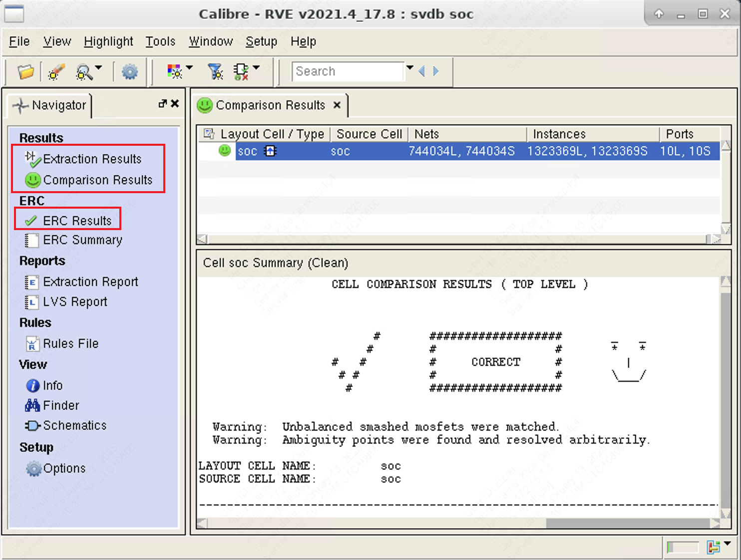Screen dimensions: 741x560
Task: Click the summary panel horizontal scrollbar thumb
Action: tap(628, 523)
